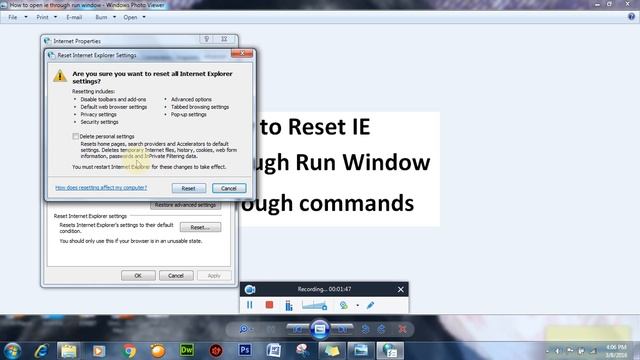
Task: Open the Windows Start menu
Action: [x=12, y=351]
